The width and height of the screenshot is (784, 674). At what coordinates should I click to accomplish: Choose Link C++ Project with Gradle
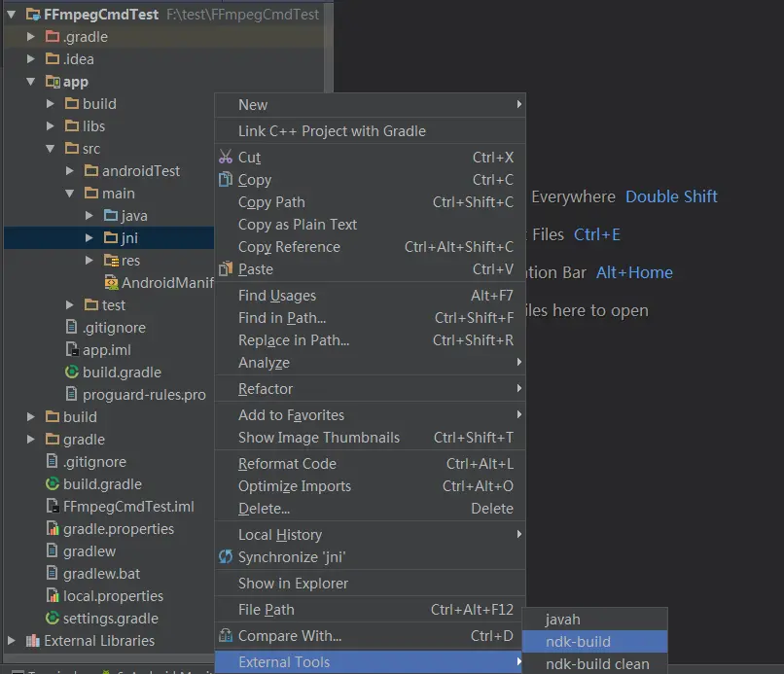(x=370, y=131)
